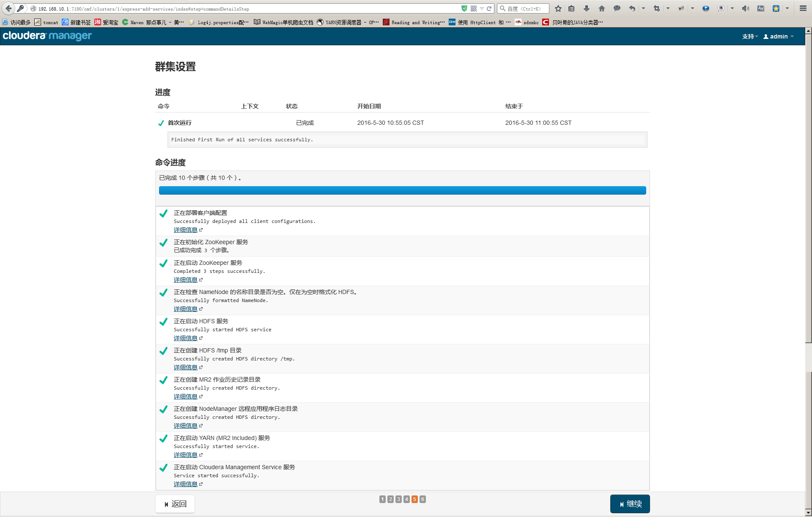
Task: Go to browser home page icon
Action: click(602, 8)
